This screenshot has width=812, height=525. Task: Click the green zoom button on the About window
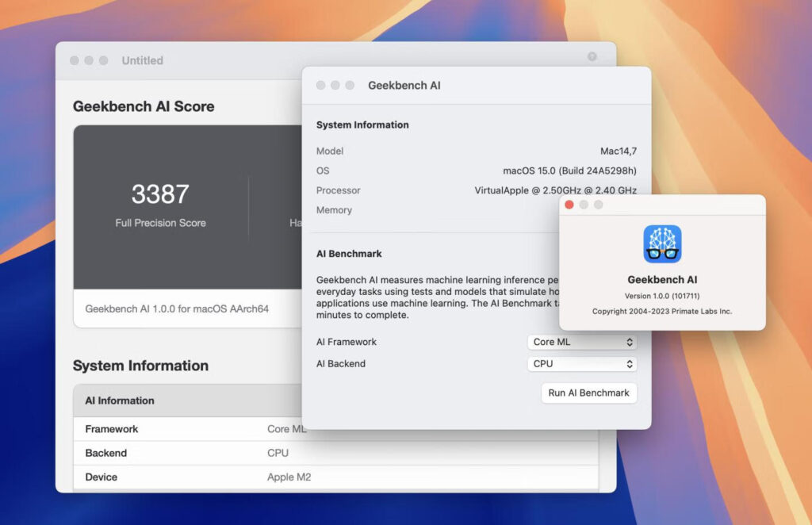point(599,205)
